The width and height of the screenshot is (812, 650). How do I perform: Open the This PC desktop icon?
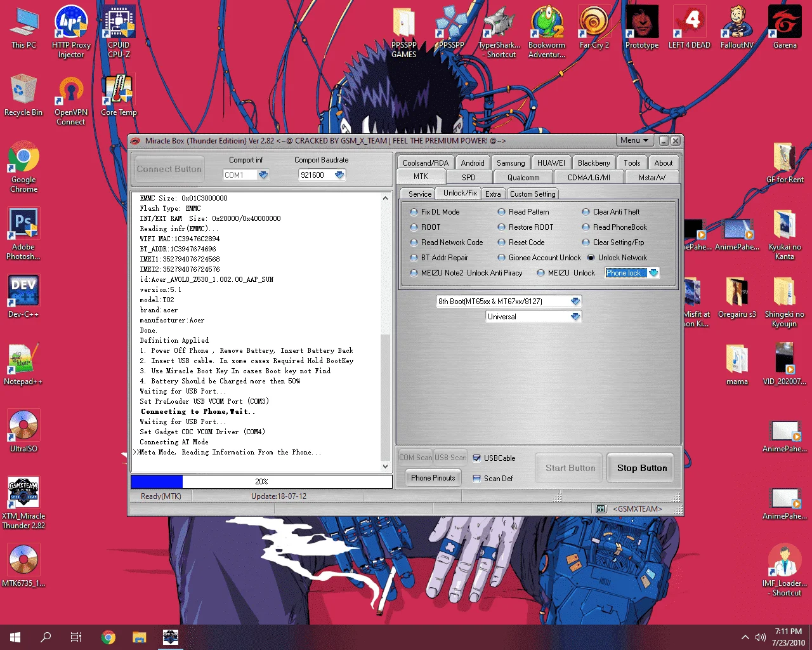click(23, 29)
